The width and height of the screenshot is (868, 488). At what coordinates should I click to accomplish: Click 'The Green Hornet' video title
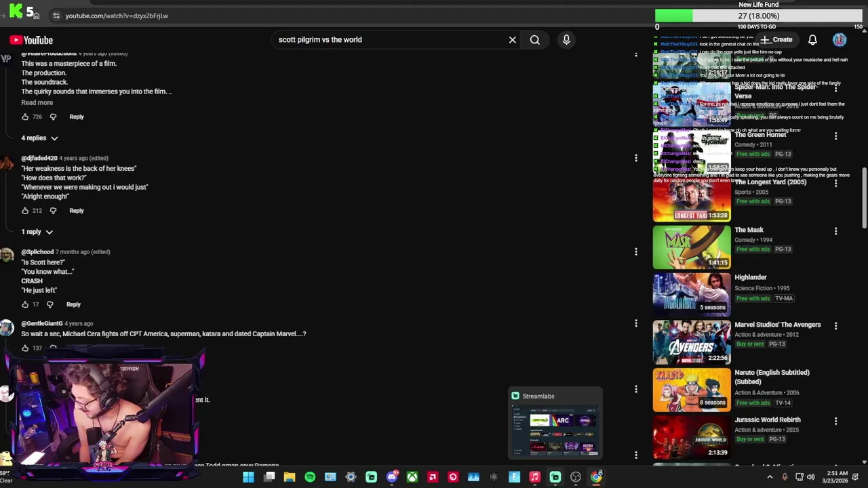[x=760, y=135]
